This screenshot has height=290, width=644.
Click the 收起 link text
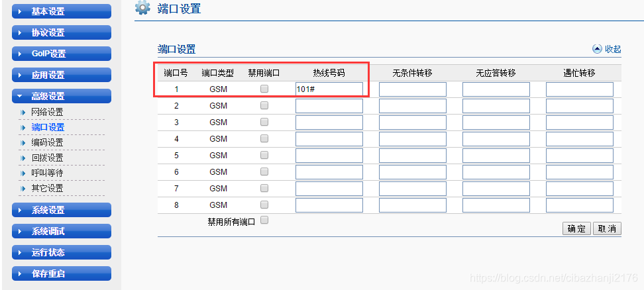[613, 49]
